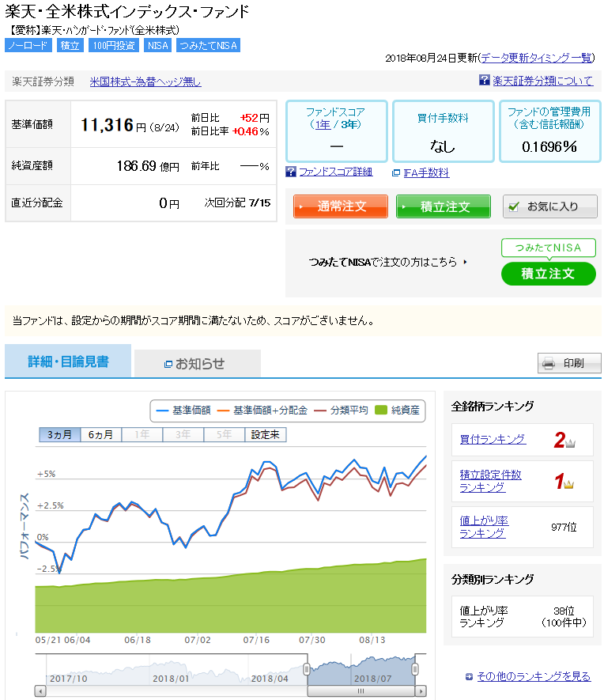Screen dimensions: 604x700
Task: Click the right arrow of the chart range scrollbar
Action: [421, 691]
